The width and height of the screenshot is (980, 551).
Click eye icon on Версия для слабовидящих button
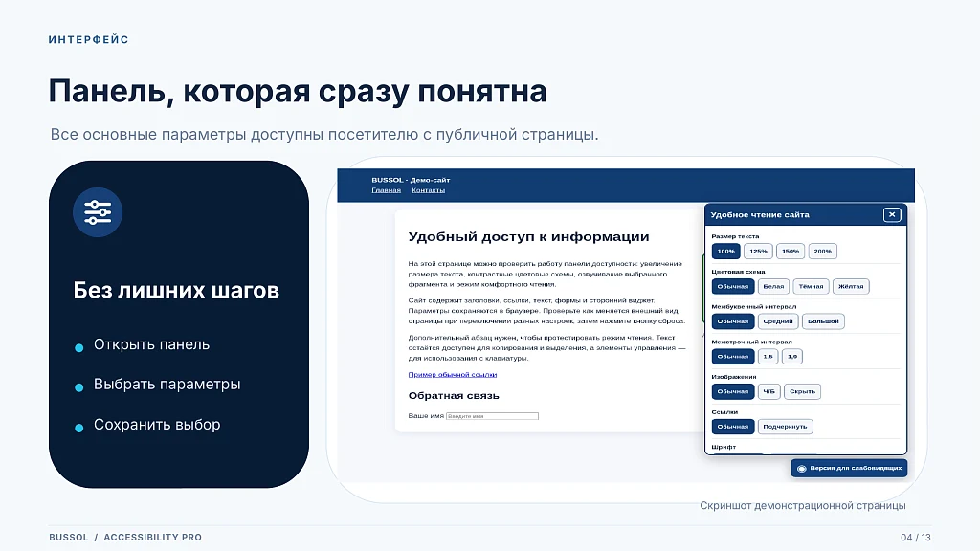pos(802,469)
